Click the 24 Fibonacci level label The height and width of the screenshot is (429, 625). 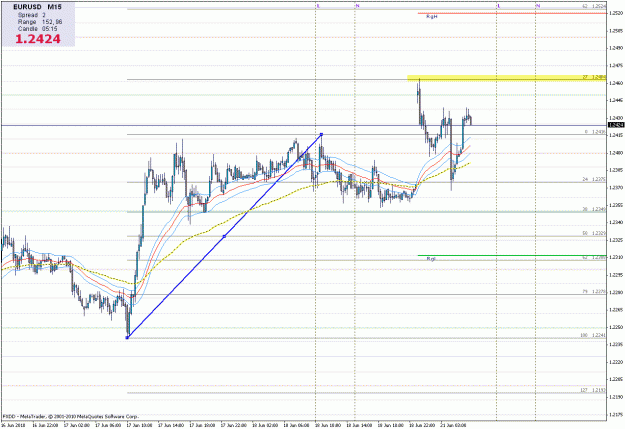pyautogui.click(x=594, y=179)
